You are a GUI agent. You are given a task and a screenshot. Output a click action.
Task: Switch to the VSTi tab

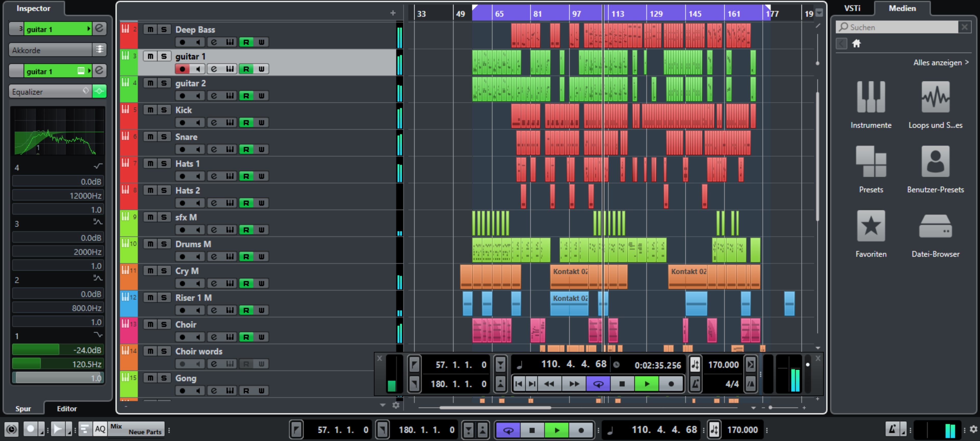click(x=852, y=8)
